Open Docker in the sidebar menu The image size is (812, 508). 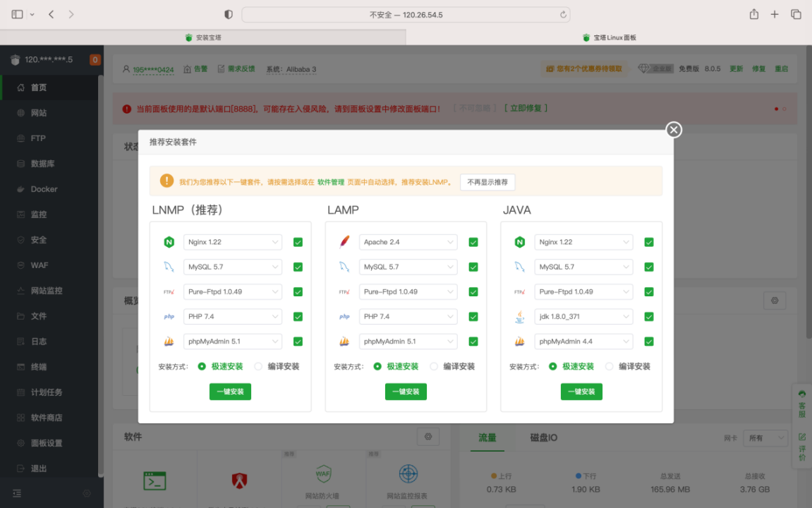[49, 189]
